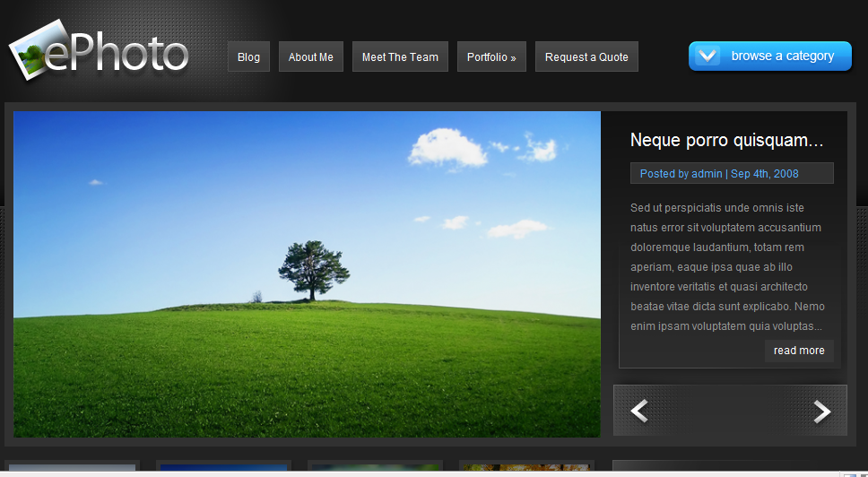
Task: Click the down arrow icon on the browse a category button
Action: click(707, 56)
